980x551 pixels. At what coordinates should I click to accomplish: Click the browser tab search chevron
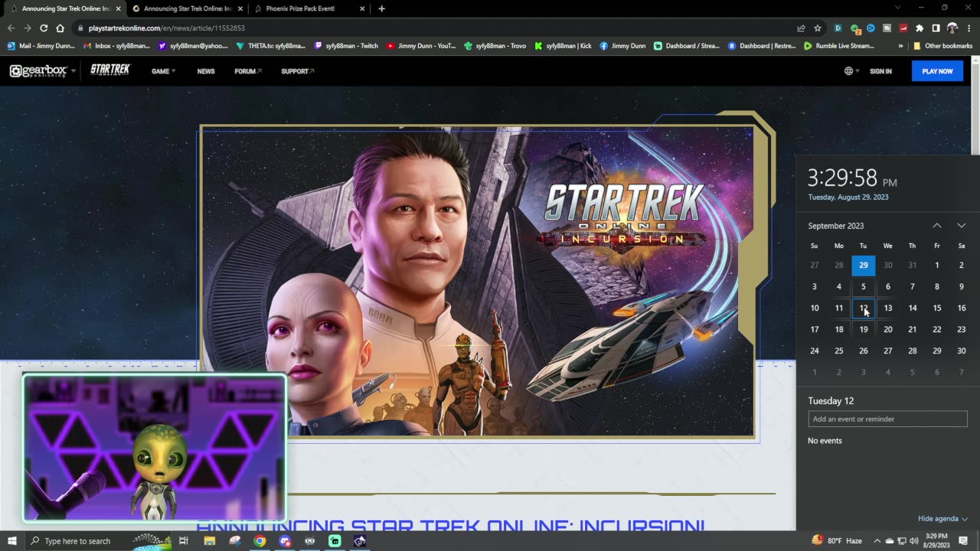coord(898,8)
